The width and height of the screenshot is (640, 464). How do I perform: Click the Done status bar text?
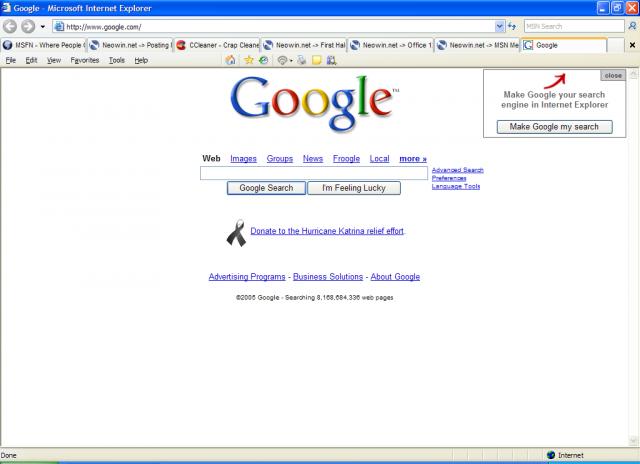pos(9,455)
